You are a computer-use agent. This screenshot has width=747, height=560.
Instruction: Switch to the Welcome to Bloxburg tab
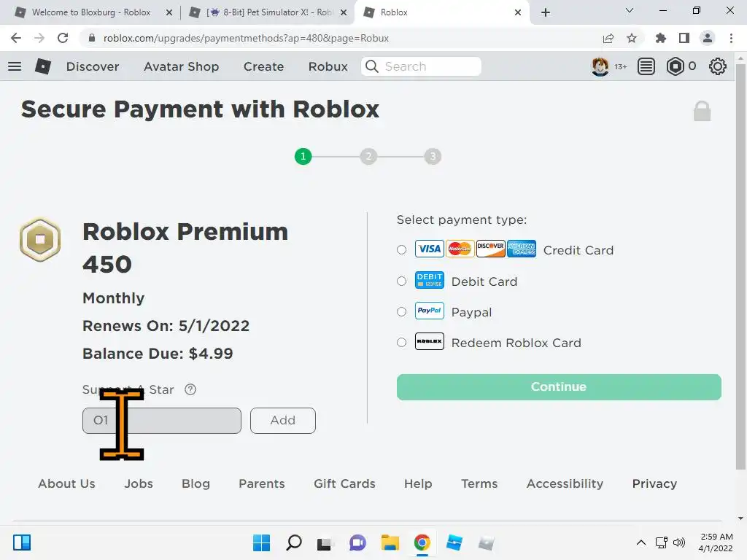[90, 12]
